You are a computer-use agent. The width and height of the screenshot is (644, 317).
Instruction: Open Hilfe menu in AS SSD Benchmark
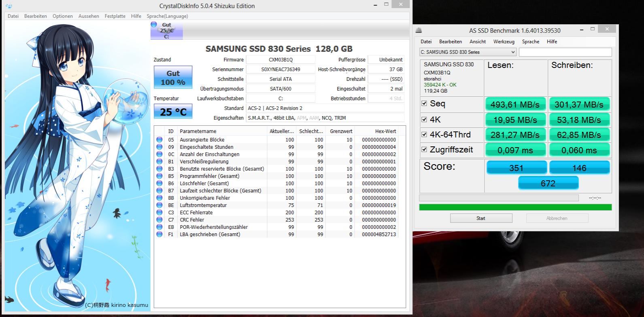[x=552, y=42]
